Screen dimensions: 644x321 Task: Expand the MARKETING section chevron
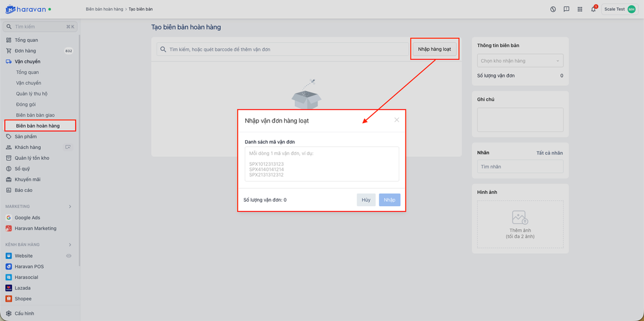tap(70, 207)
